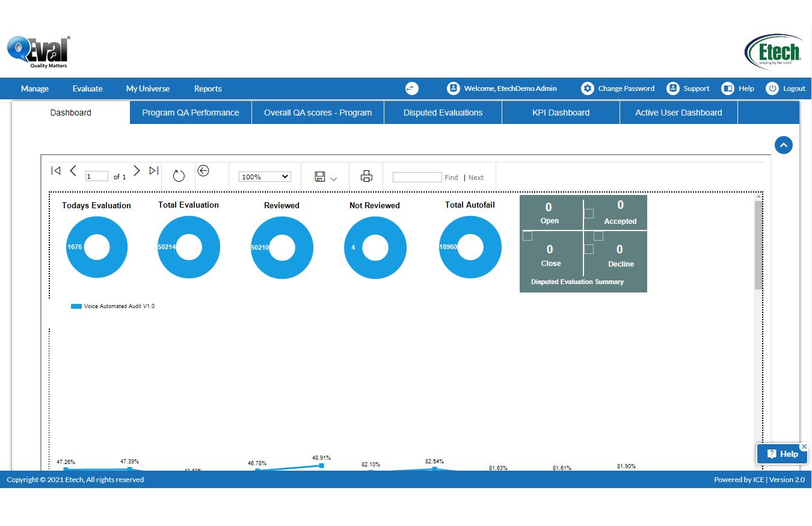The height and width of the screenshot is (526, 812).
Task: Switch to the KPI Dashboard tab
Action: click(x=561, y=113)
